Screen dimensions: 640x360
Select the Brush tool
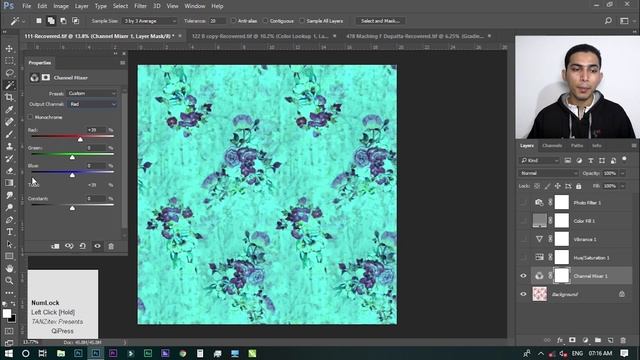9,134
